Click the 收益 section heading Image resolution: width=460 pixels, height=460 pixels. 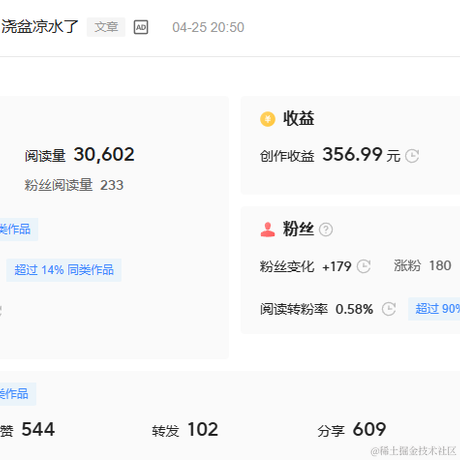(299, 119)
